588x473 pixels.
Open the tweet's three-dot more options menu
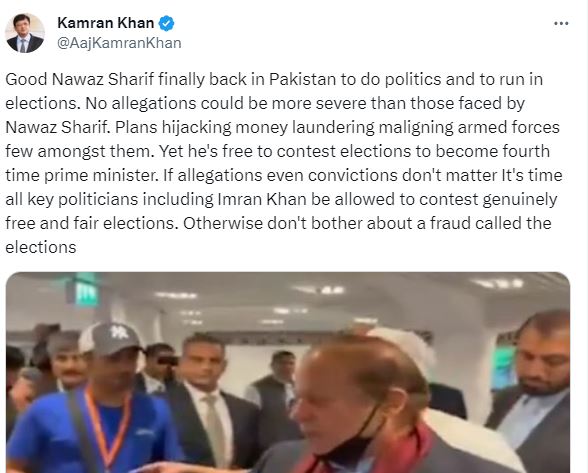[561, 23]
